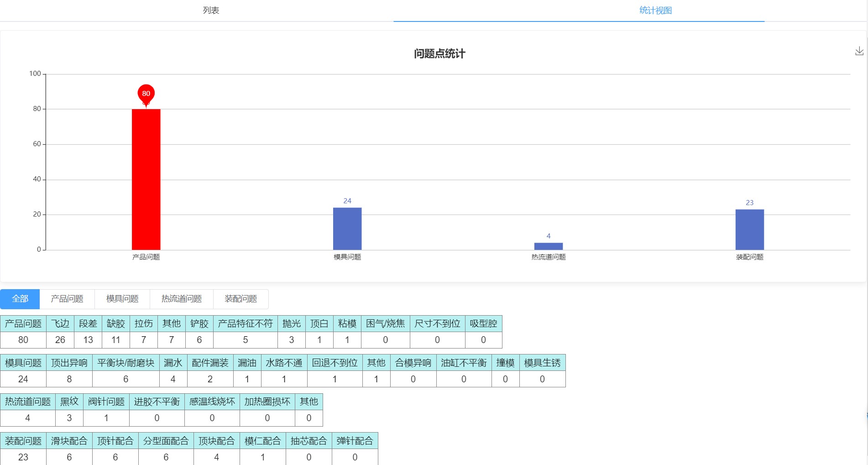Click the 顶出异响 table header cell
This screenshot has width=868, height=465.
tap(69, 363)
